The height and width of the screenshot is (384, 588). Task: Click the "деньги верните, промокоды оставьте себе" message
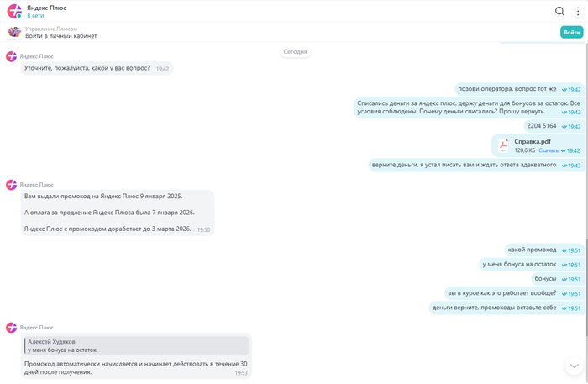pos(494,308)
